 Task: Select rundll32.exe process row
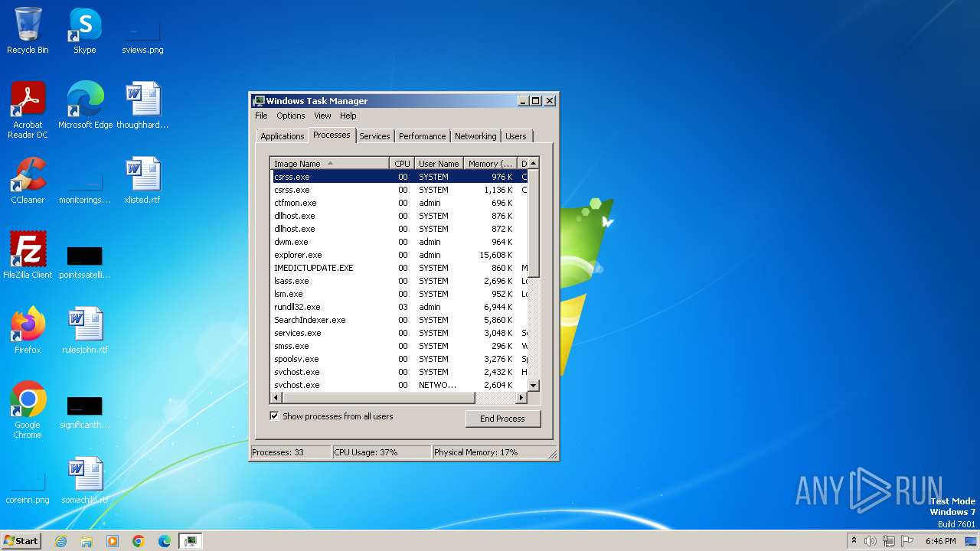click(399, 307)
